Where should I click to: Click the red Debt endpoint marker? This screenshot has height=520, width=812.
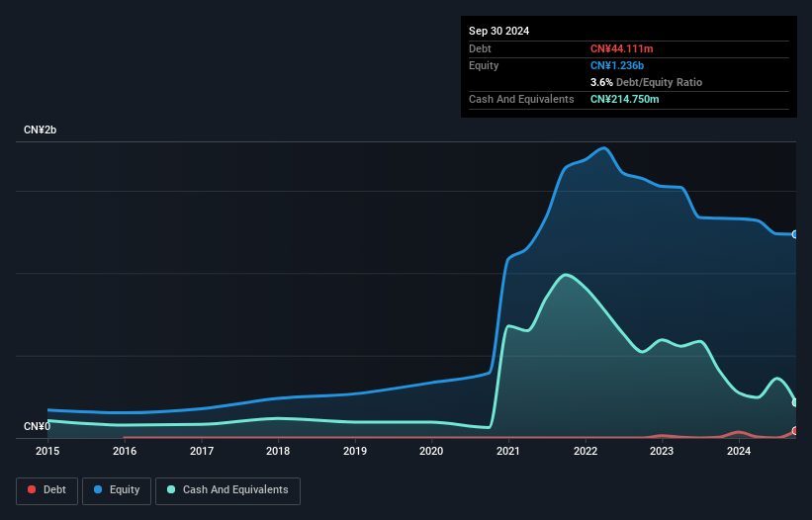[795, 430]
